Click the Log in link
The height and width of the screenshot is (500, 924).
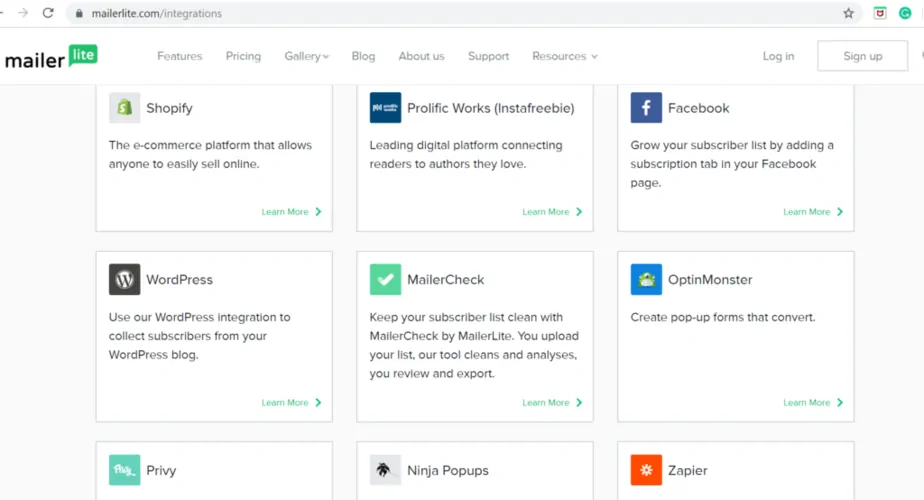[778, 56]
